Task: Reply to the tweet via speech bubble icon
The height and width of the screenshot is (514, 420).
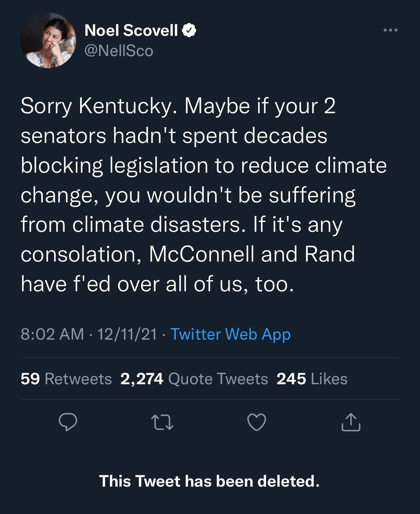Action: [68, 422]
